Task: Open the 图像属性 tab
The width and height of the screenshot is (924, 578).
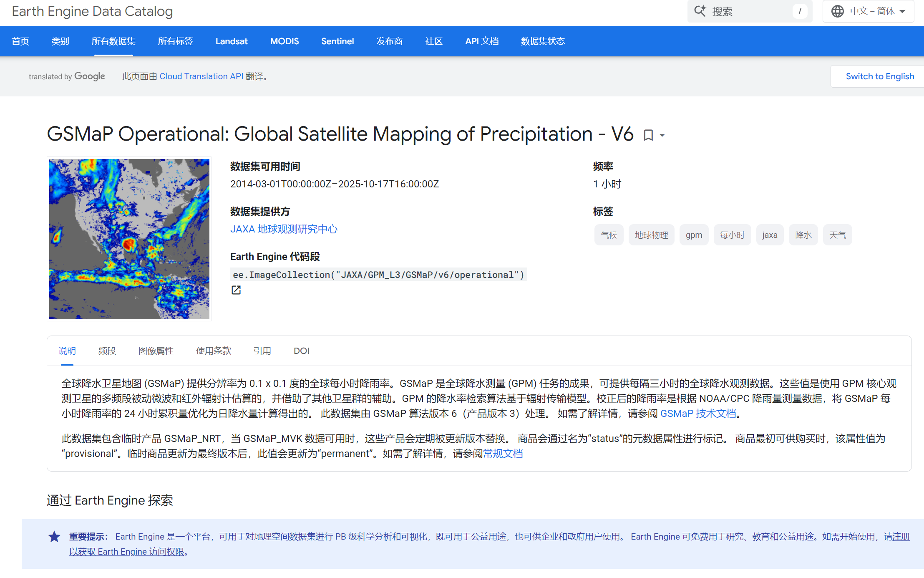Action: [x=156, y=351]
